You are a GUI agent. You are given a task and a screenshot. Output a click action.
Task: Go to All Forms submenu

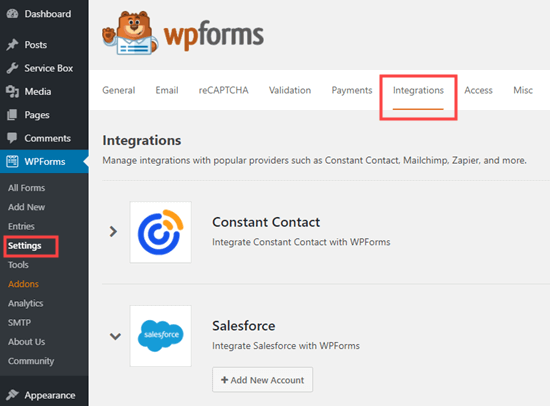coord(27,188)
